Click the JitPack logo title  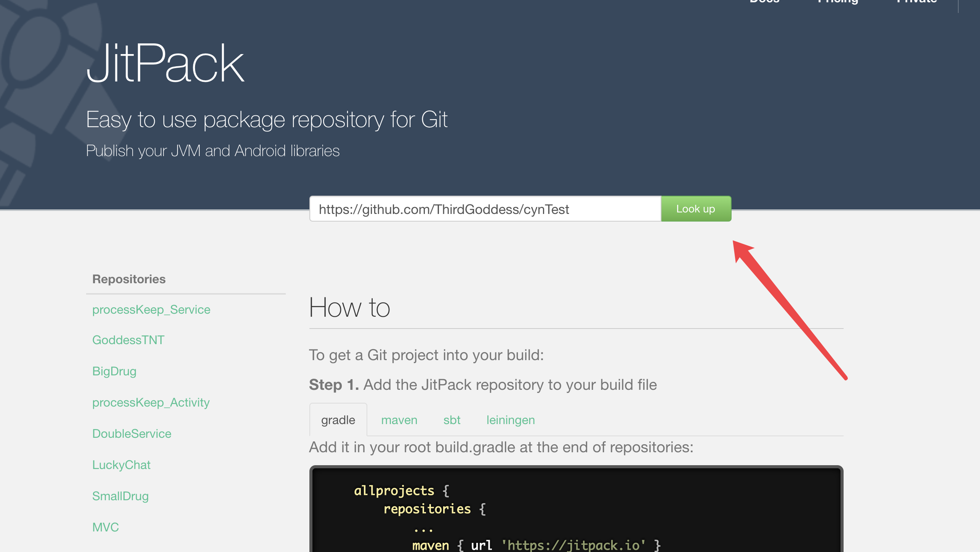165,64
